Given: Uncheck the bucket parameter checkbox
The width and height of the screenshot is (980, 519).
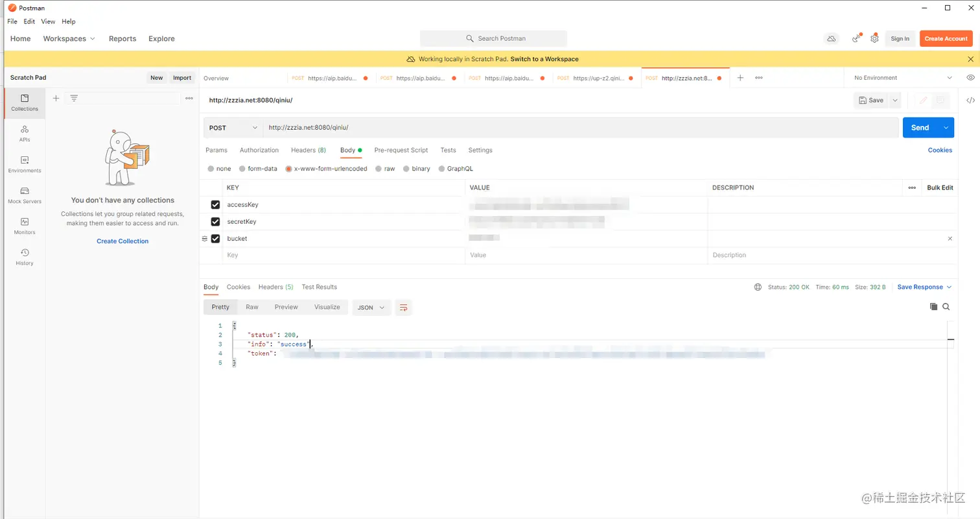Looking at the screenshot, I should pos(215,239).
